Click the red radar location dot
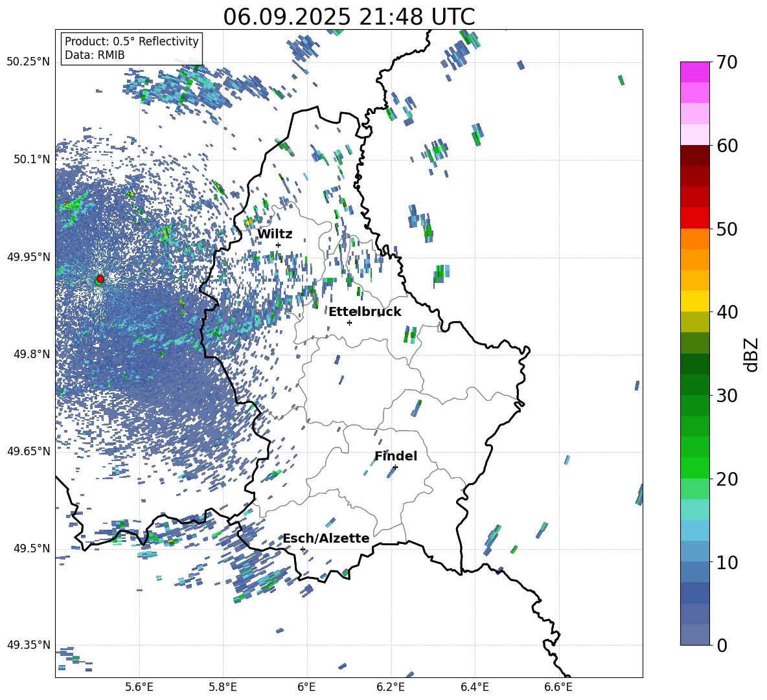 coord(100,279)
